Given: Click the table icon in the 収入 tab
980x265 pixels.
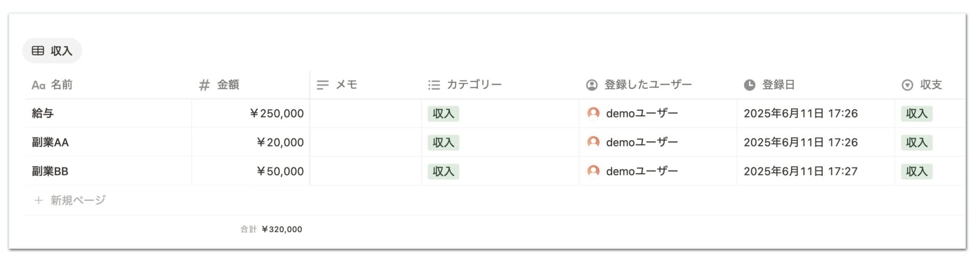Looking at the screenshot, I should (38, 51).
